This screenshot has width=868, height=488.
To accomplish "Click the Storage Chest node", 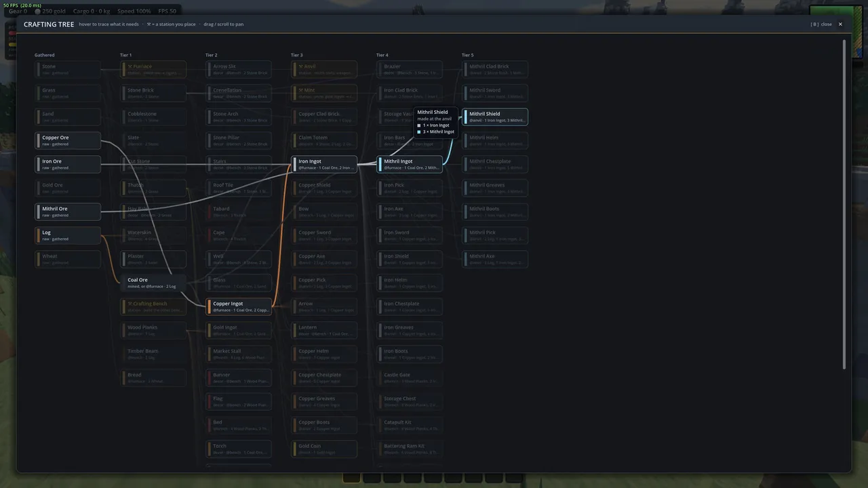I will tap(410, 401).
